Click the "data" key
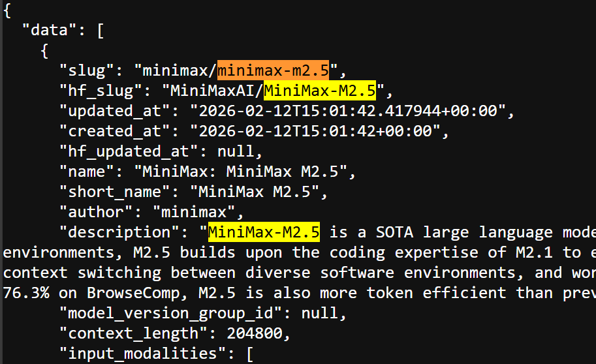Image resolution: width=596 pixels, height=364 pixels. pos(50,30)
